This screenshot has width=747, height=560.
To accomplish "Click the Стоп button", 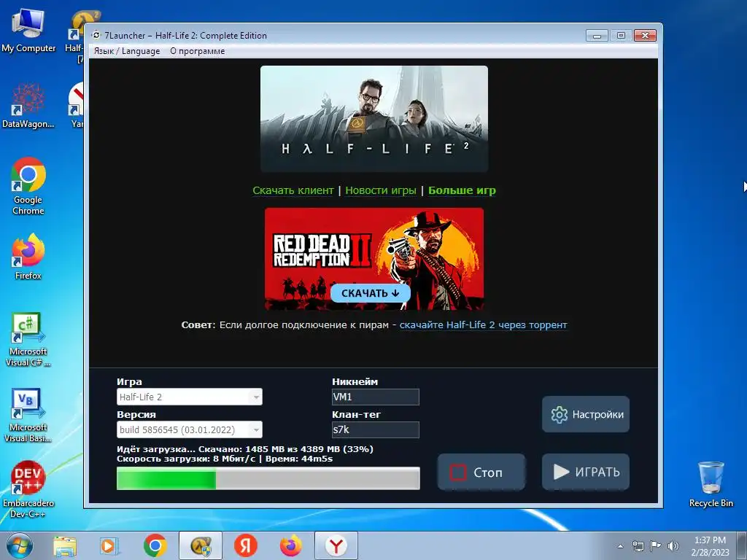I will pyautogui.click(x=481, y=472).
